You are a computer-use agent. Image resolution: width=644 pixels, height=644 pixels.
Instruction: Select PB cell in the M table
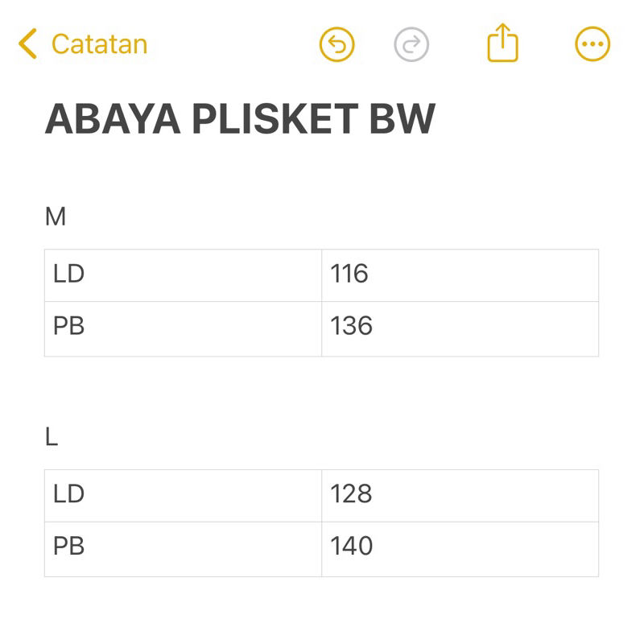pos(183,328)
